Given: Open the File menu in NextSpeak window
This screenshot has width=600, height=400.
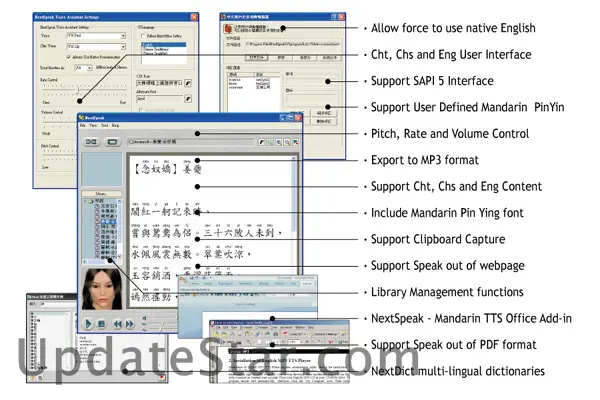Looking at the screenshot, I should [x=82, y=126].
